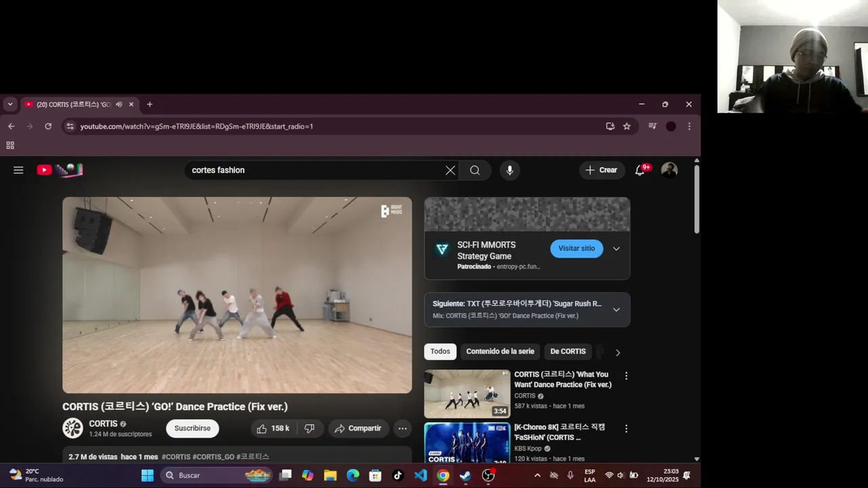Image resolution: width=868 pixels, height=488 pixels.
Task: Open Microsoft Edge from taskbar
Action: (353, 476)
